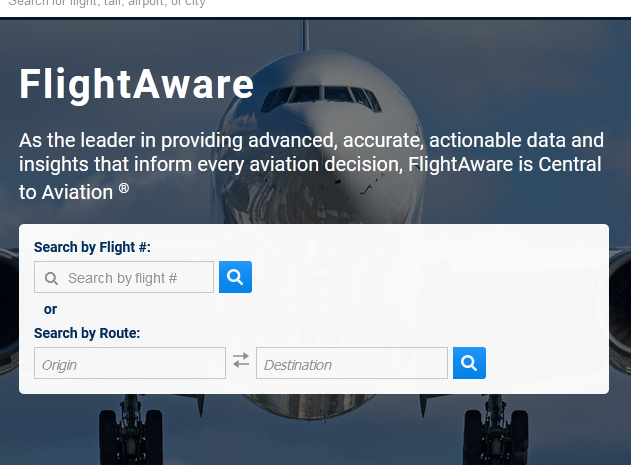
Task: Click the dark divider below top search bar
Action: (x=315, y=17)
